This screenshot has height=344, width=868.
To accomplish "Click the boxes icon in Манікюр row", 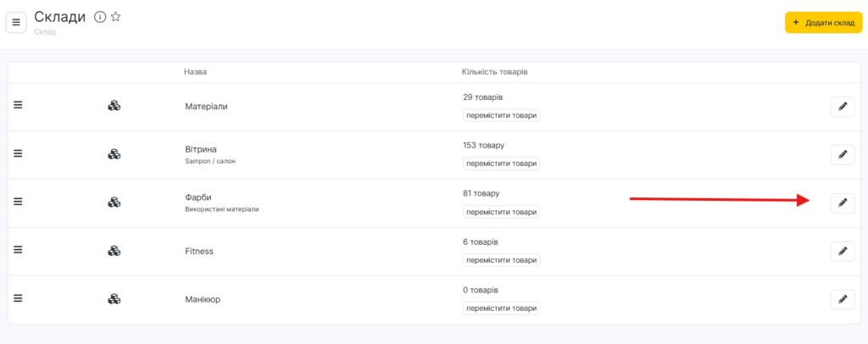I will 114,299.
